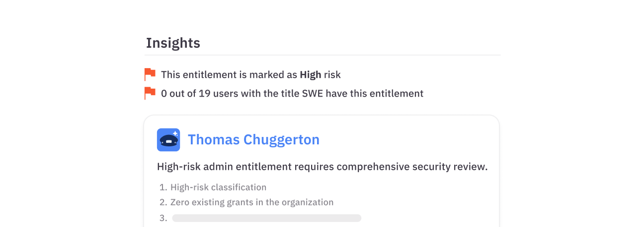This screenshot has height=227, width=644.
Task: Click the SWE title in the second insight
Action: coord(312,94)
